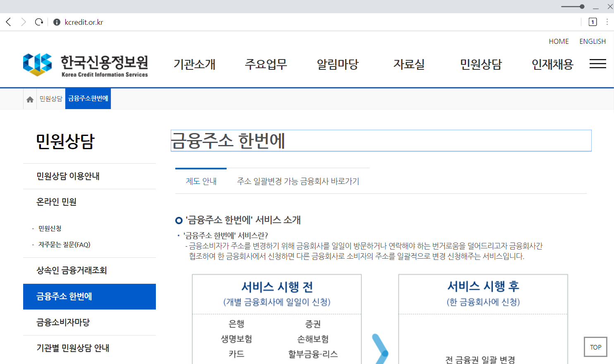The image size is (614, 364).
Task: Select the 제도 안내 tab
Action: (x=201, y=181)
